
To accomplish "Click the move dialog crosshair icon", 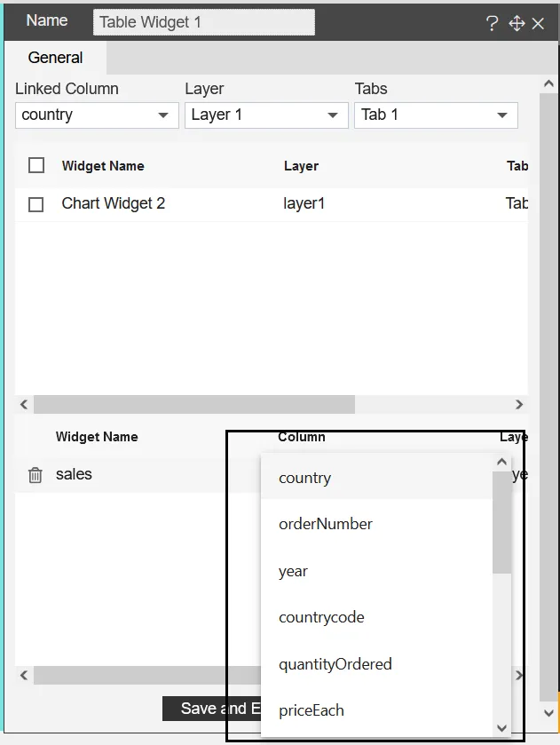I will (517, 24).
